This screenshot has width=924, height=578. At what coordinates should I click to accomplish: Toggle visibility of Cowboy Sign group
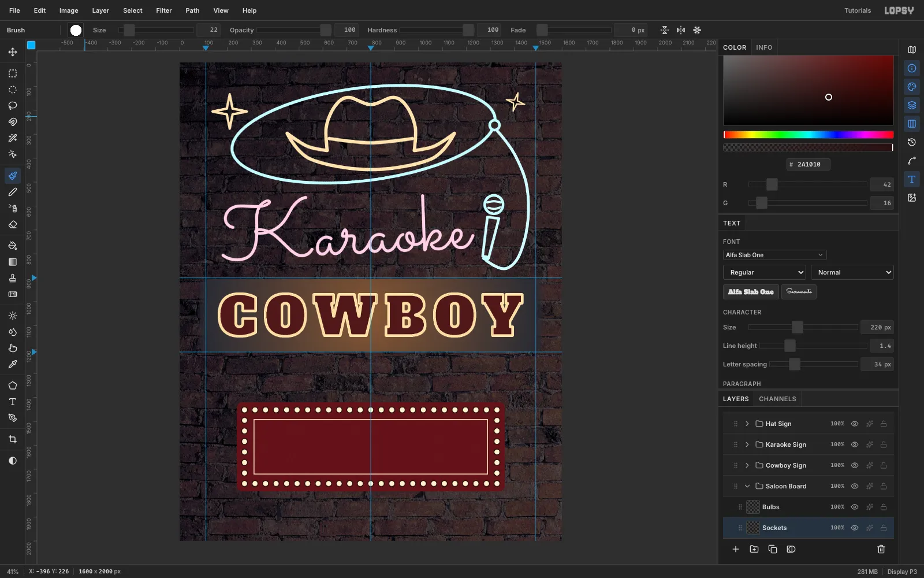[x=855, y=465]
